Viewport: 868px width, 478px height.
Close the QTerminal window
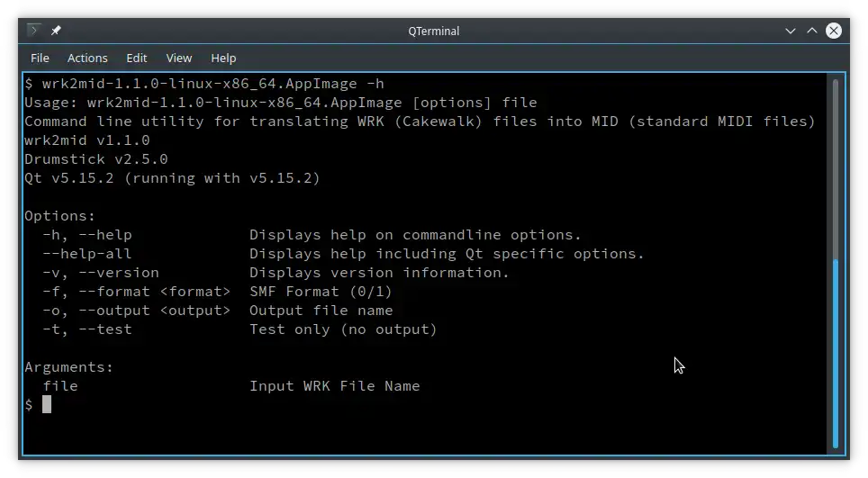tap(834, 31)
